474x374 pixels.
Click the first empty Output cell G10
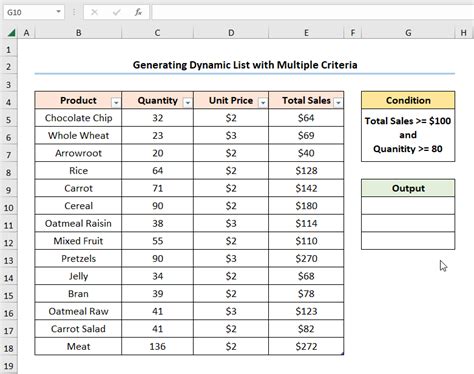(x=408, y=206)
